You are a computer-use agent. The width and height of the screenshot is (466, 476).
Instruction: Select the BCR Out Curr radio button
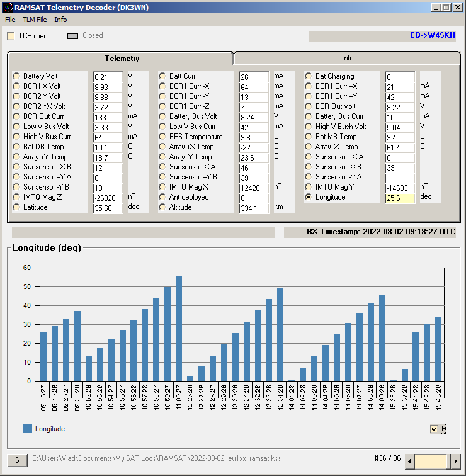click(16, 116)
